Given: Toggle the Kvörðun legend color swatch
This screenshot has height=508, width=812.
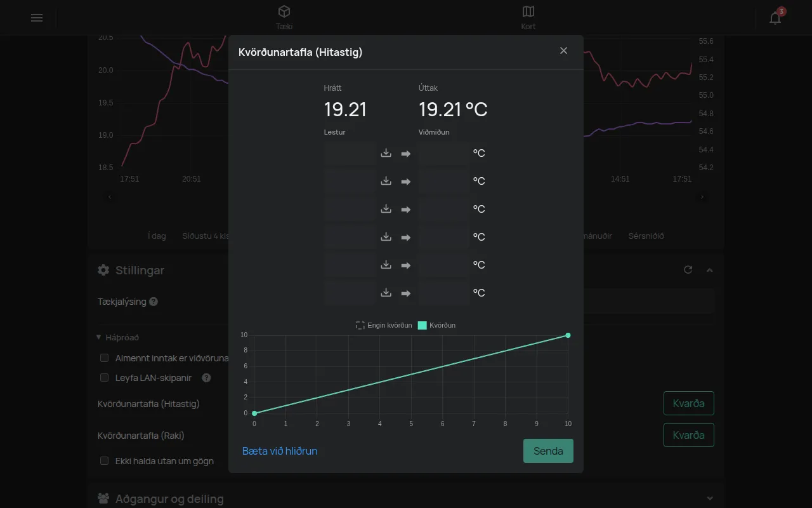Looking at the screenshot, I should tap(422, 325).
